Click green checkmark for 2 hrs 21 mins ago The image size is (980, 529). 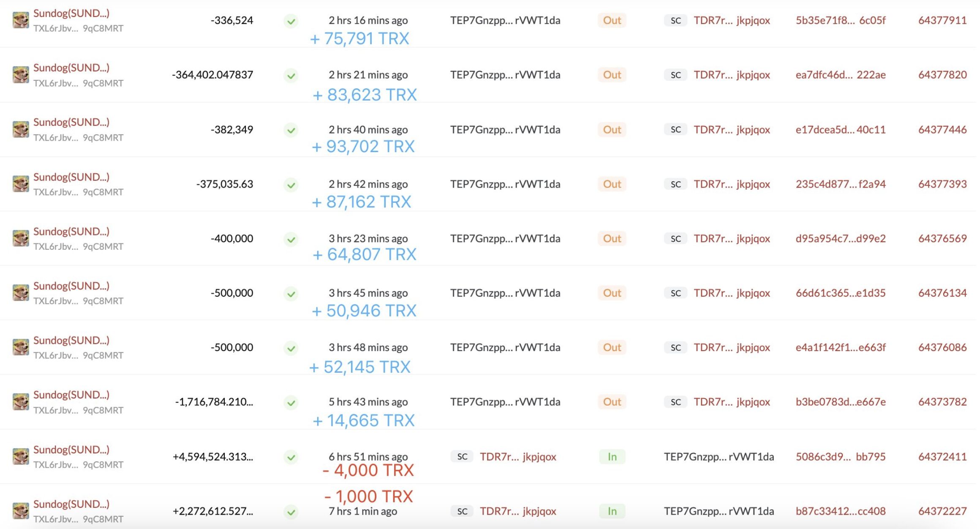(291, 76)
